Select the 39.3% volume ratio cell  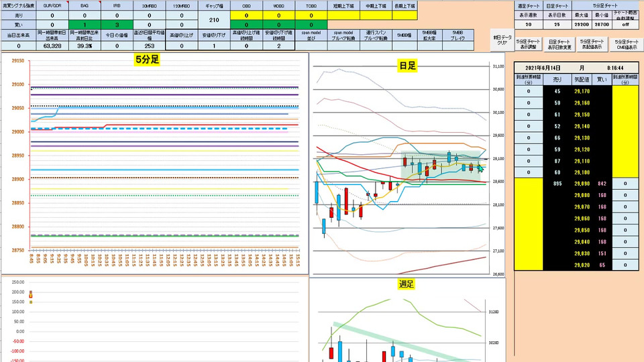coord(85,46)
